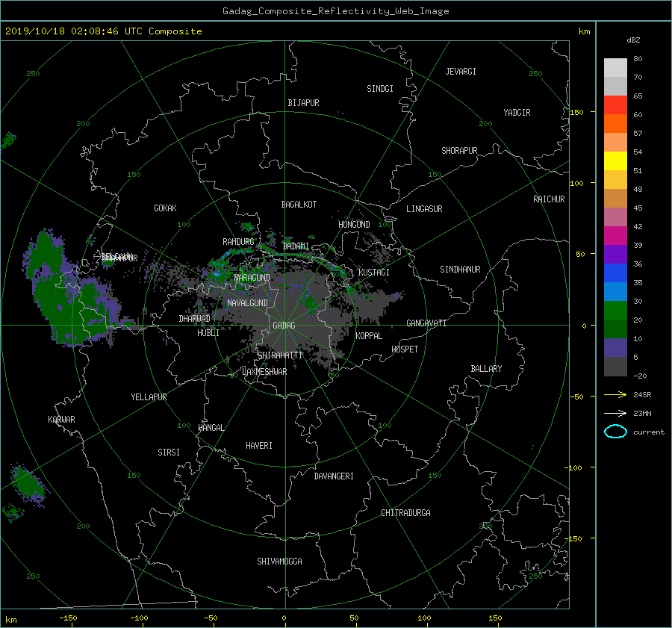Screen dimensions: 672x628
Task: Select the dark gray -20 dBZ swatch
Action: pyautogui.click(x=615, y=367)
